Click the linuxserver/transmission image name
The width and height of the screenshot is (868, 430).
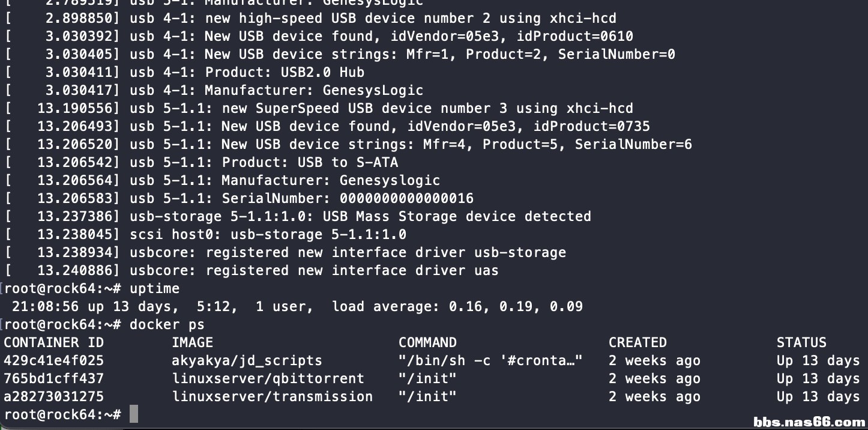[272, 396]
